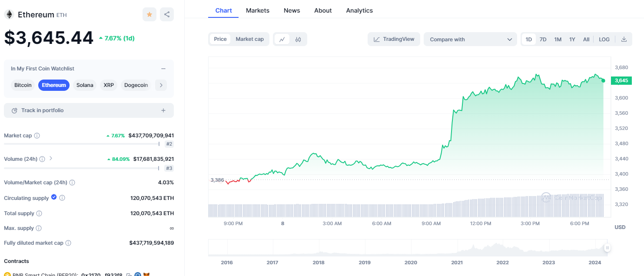Click the 4.03% Volume/Market cap value
644x276 pixels.
[x=166, y=183]
